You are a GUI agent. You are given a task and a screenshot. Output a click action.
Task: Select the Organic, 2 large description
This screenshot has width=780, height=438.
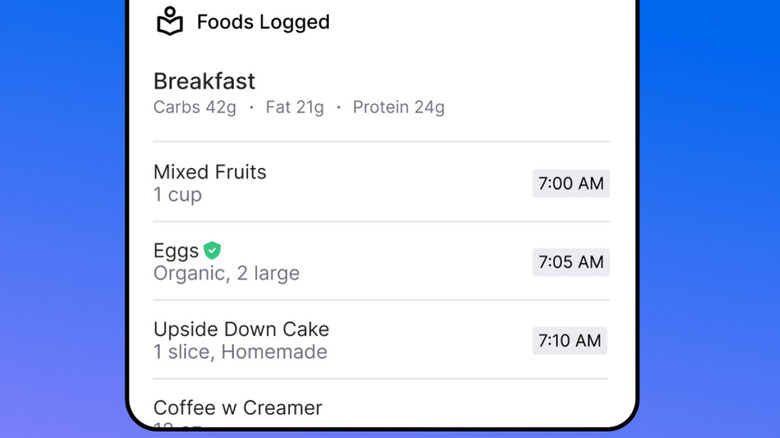(226, 273)
